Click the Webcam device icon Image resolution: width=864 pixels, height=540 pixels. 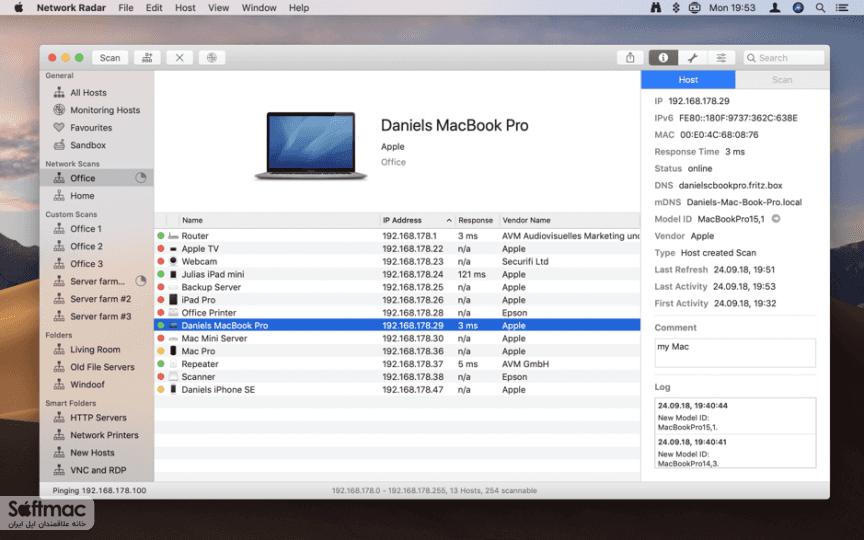point(173,261)
